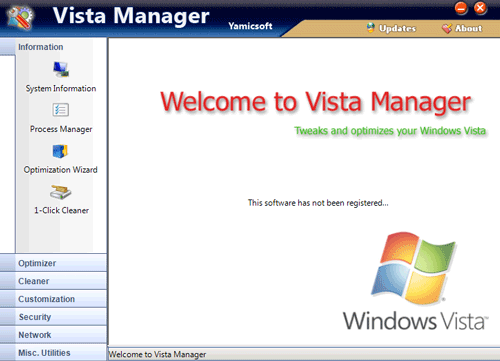
Task: Click the 'software has not been registered' message
Action: pyautogui.click(x=318, y=203)
